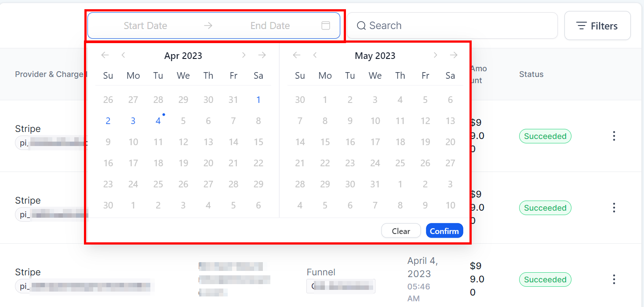Viewport: 644px width, 307px height.
Task: Open actions menu for first Stripe transaction
Action: click(614, 136)
